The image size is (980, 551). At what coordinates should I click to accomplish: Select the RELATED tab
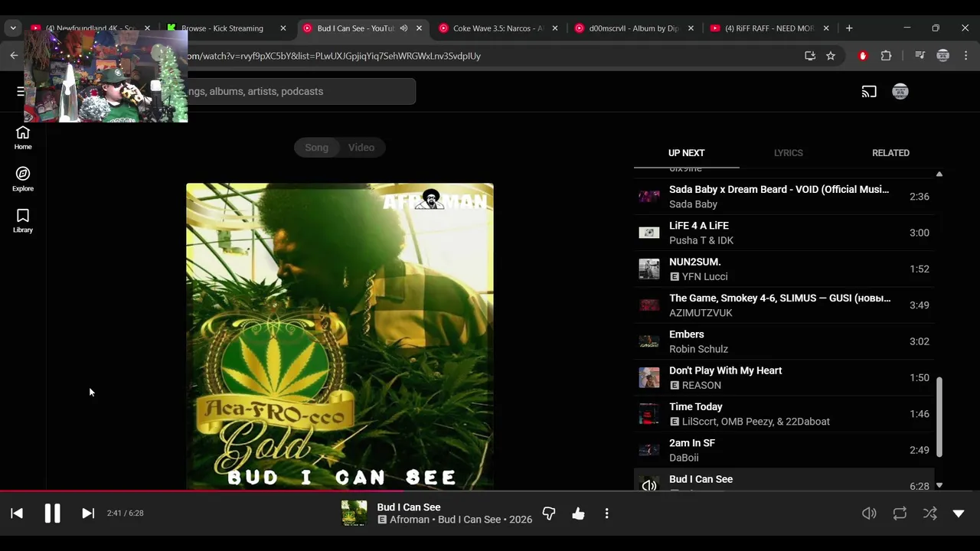point(890,153)
